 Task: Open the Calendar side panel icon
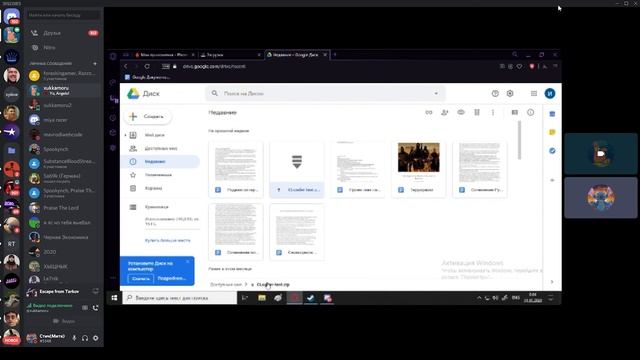pyautogui.click(x=552, y=114)
